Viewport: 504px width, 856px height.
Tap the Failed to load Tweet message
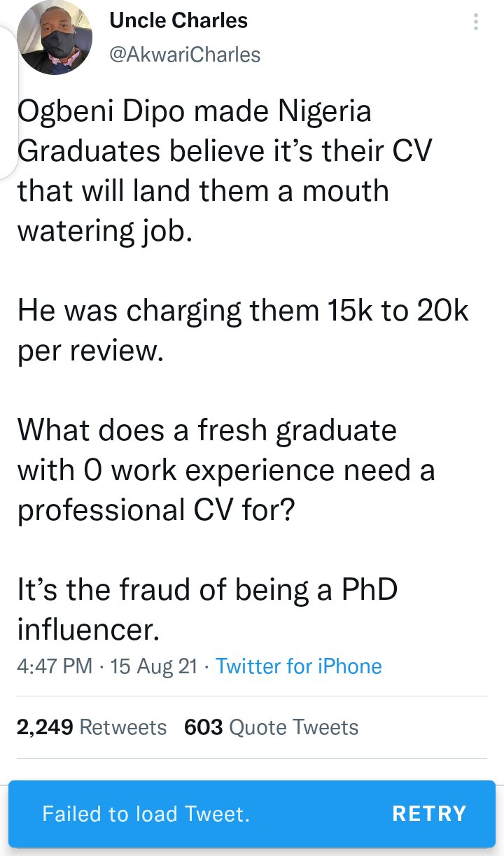(x=146, y=813)
